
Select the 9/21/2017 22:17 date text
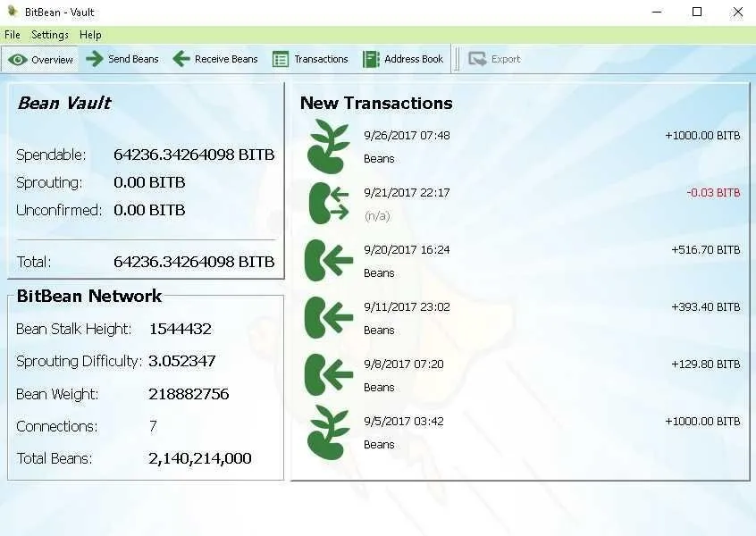(x=407, y=193)
